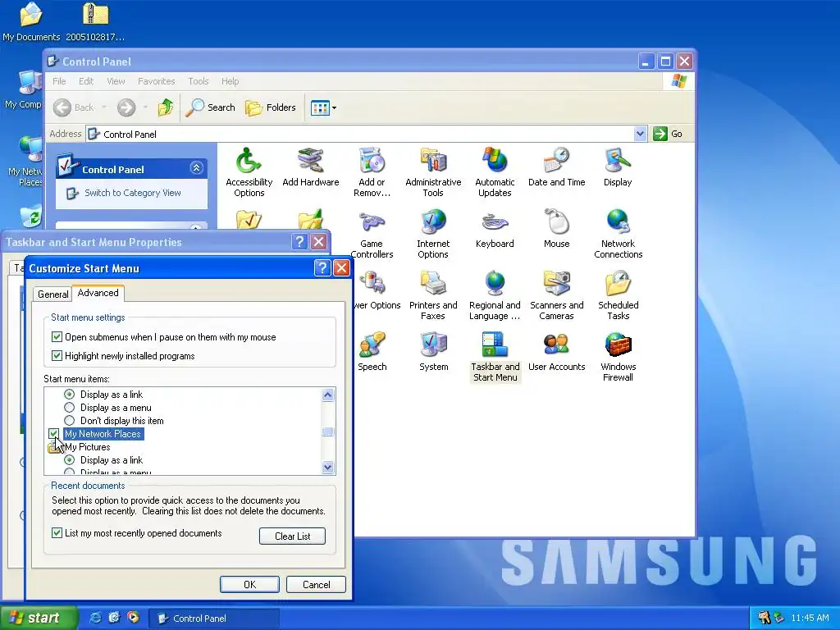Open the Speech icon
The width and height of the screenshot is (840, 630).
pyautogui.click(x=372, y=352)
